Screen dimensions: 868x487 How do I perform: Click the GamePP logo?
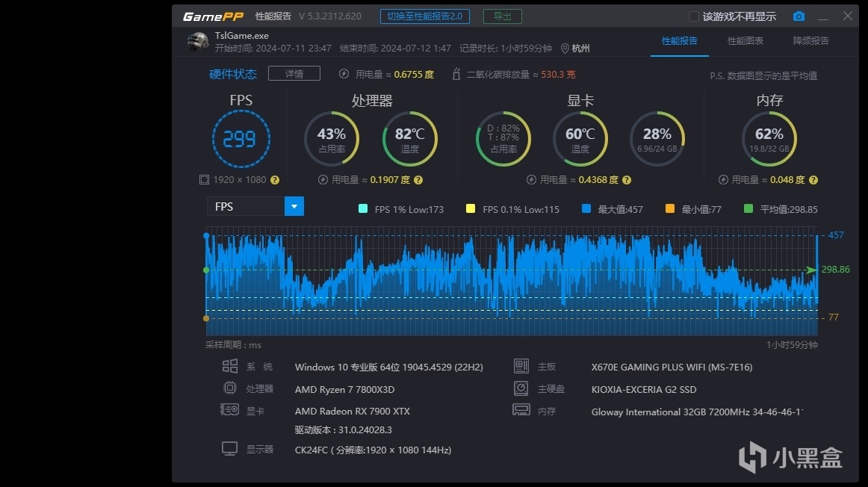coord(213,16)
